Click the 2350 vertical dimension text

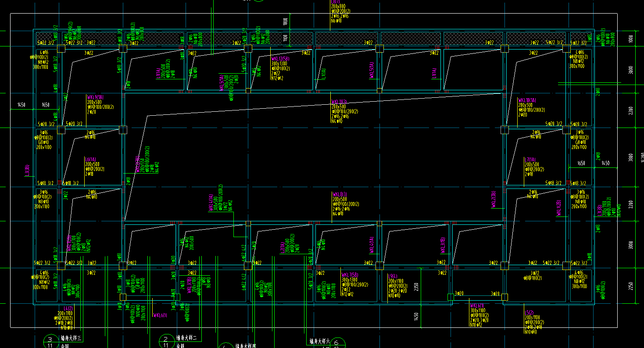(x=415, y=287)
